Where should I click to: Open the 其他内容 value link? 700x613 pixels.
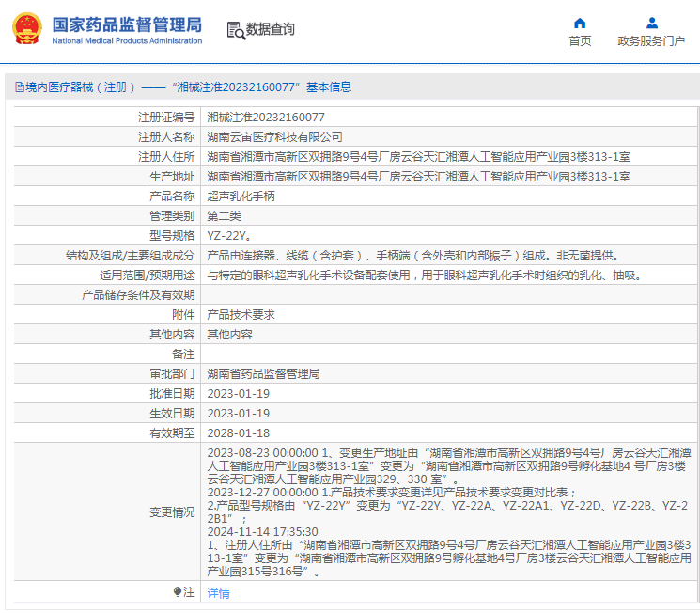(229, 334)
